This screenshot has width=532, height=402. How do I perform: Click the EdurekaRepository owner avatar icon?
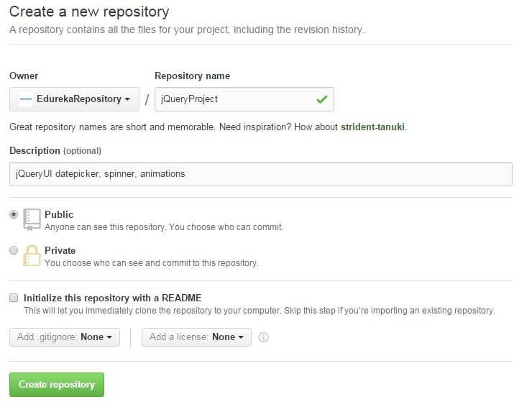[x=25, y=99]
